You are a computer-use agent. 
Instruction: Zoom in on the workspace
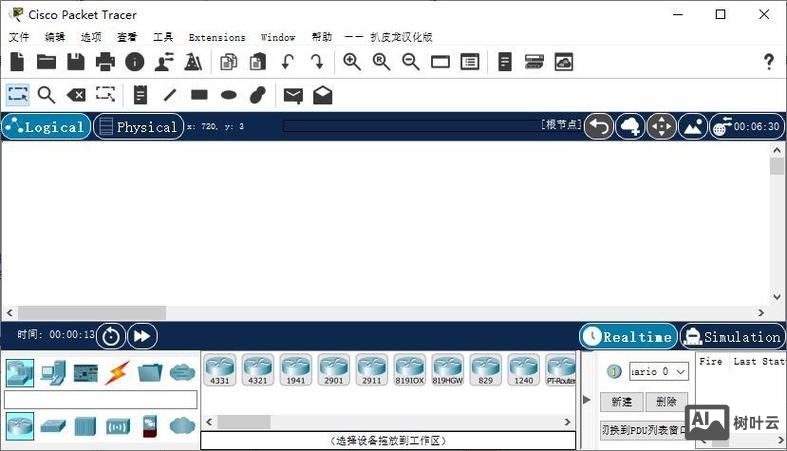352,62
